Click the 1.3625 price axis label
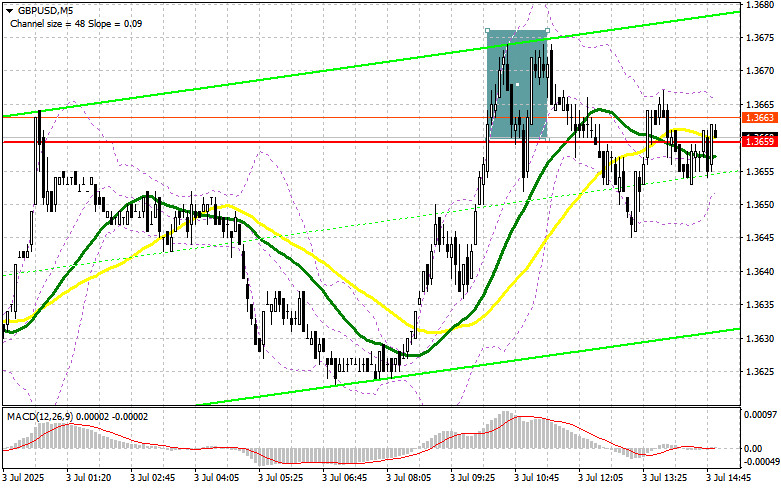781x489 pixels. point(760,372)
